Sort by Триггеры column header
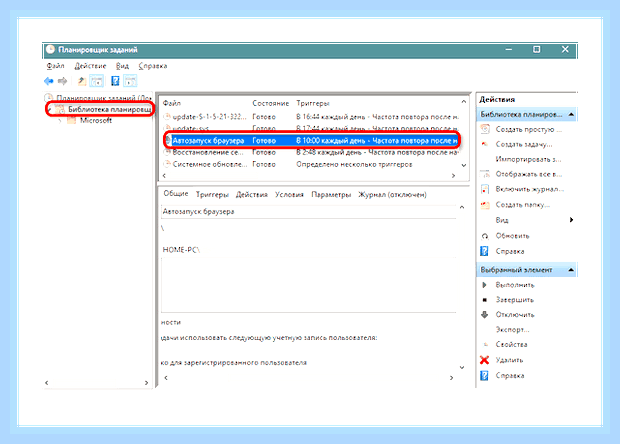 (313, 103)
